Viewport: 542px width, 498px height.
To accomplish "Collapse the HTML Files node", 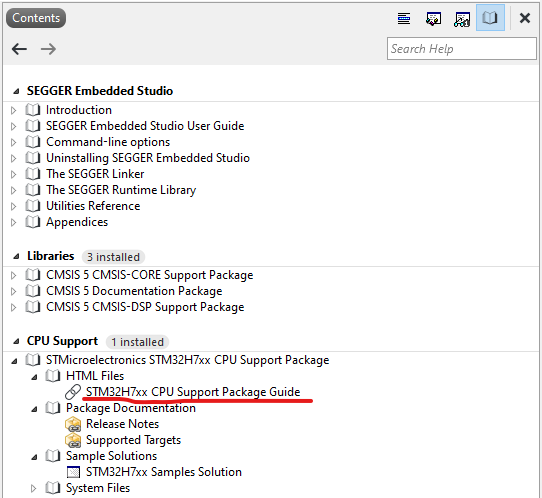I will pos(34,377).
